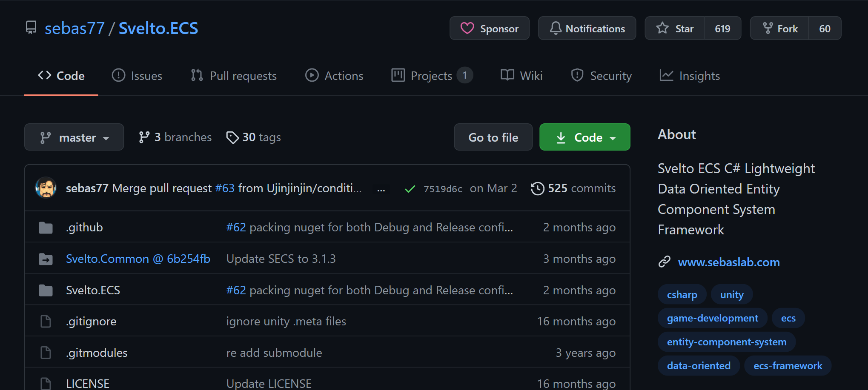Open the Insights tab
The height and width of the screenshot is (390, 868).
[x=690, y=76]
